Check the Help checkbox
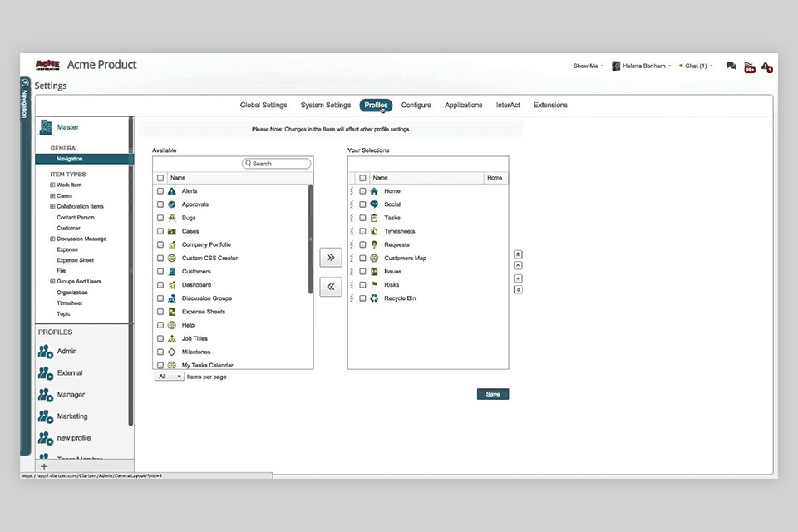This screenshot has height=532, width=798. 160,325
